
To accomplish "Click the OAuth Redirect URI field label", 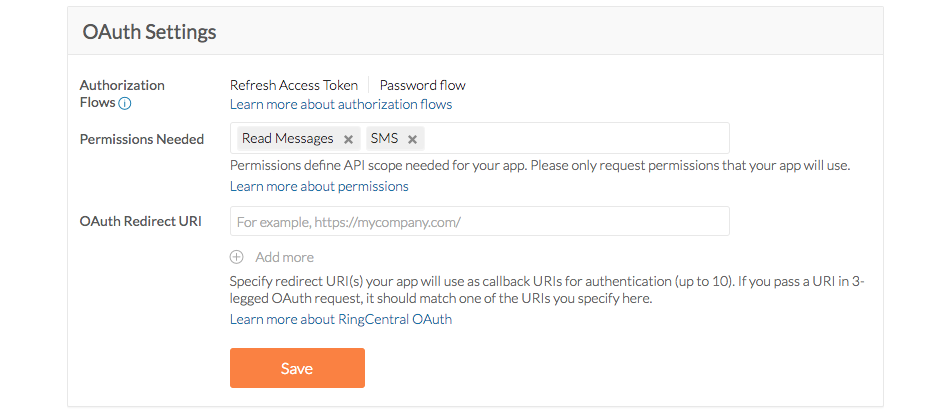I will pos(141,221).
